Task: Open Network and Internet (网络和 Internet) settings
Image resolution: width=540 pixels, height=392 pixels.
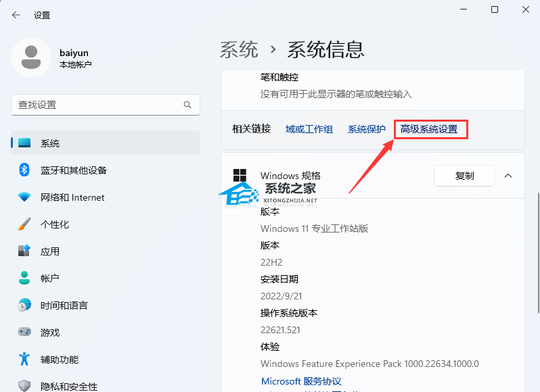Action: click(x=72, y=197)
